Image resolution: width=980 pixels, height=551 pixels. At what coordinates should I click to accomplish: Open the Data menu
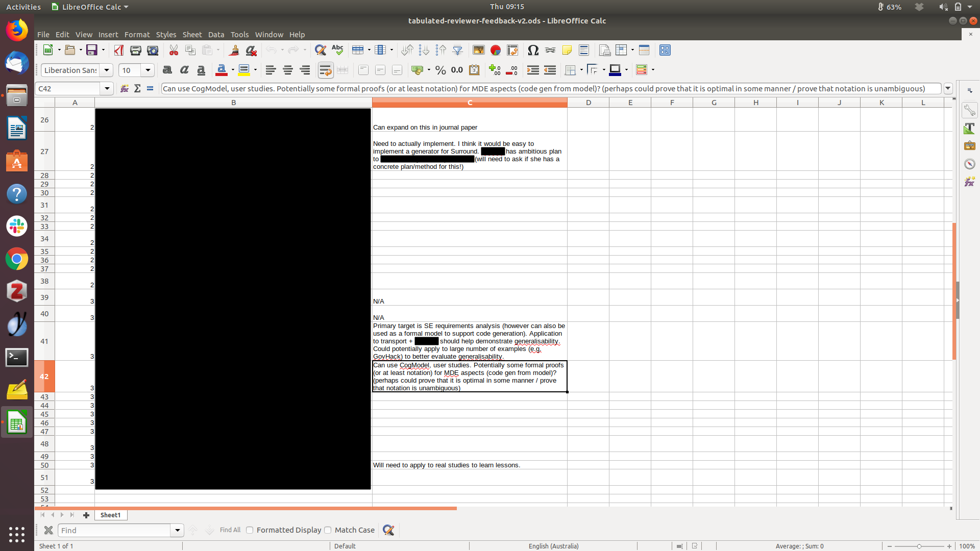tap(216, 35)
